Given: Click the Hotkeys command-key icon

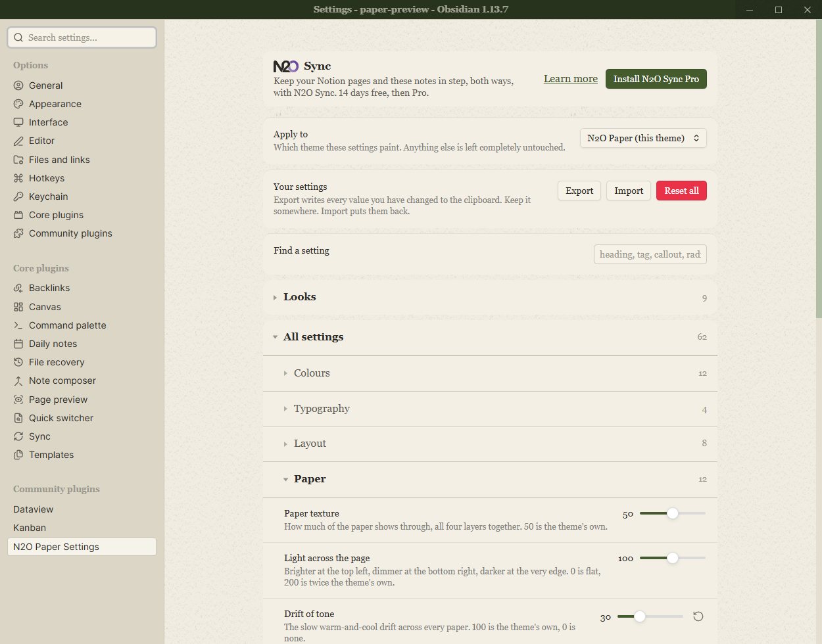Looking at the screenshot, I should pyautogui.click(x=18, y=178).
